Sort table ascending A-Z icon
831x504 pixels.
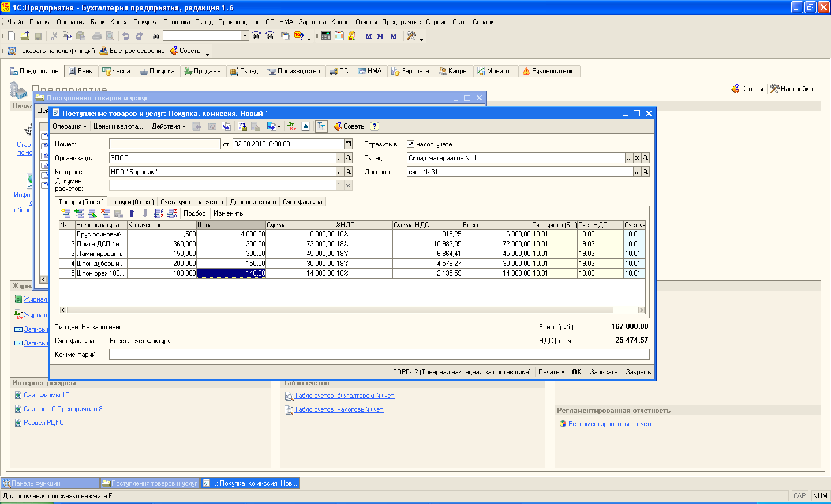(159, 213)
